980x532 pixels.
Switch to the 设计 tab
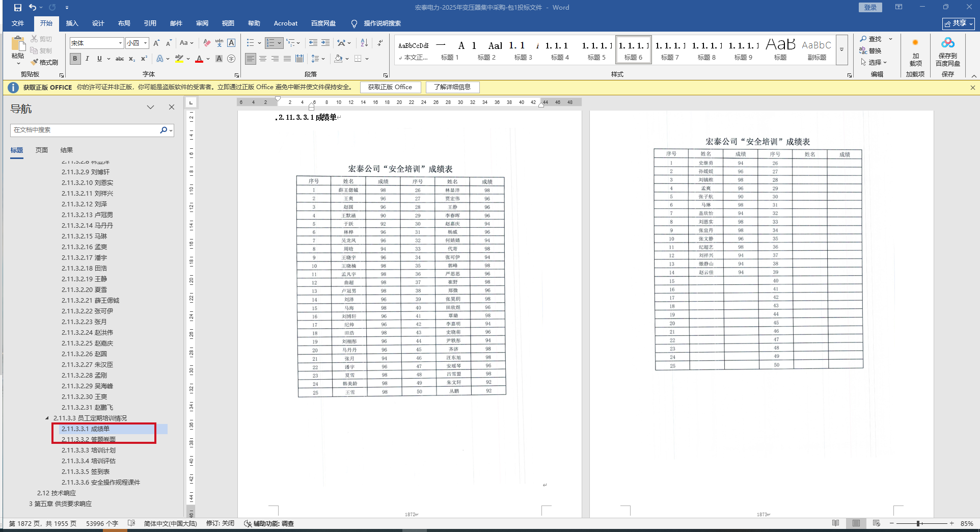(x=98, y=23)
